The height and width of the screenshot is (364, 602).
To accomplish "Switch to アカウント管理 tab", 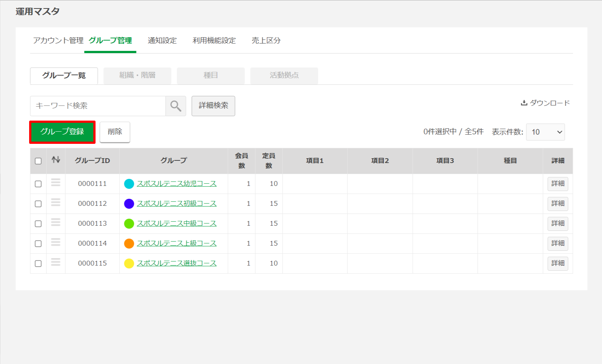I will (58, 41).
